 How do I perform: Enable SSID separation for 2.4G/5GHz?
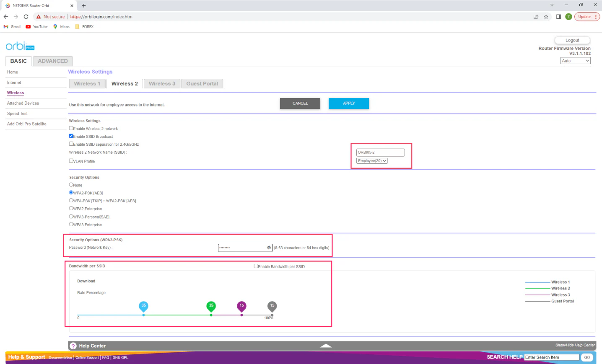point(71,144)
